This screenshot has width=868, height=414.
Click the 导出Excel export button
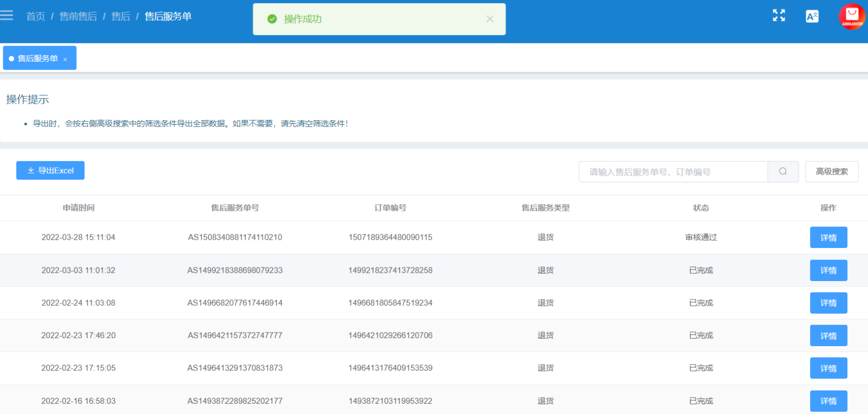click(50, 170)
